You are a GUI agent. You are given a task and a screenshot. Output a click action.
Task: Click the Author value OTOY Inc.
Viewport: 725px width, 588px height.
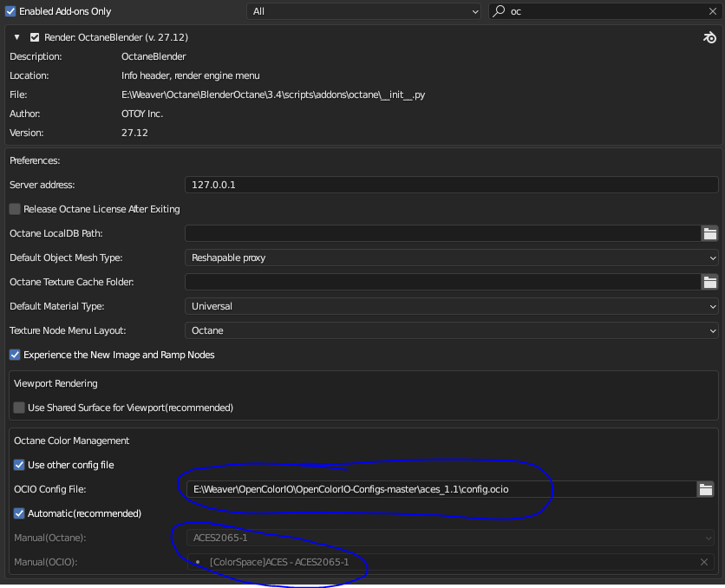coord(142,114)
